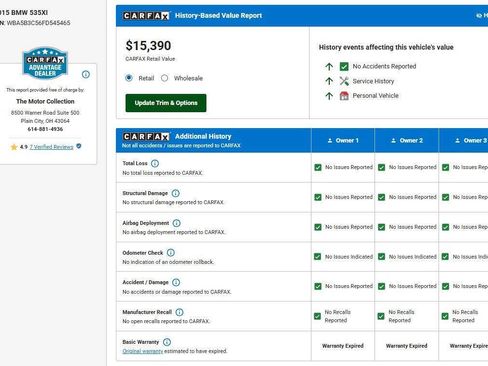Open the info icon beside Advantage Dealer badge
Image resolution: width=488 pixels, height=366 pixels.
pos(86,74)
